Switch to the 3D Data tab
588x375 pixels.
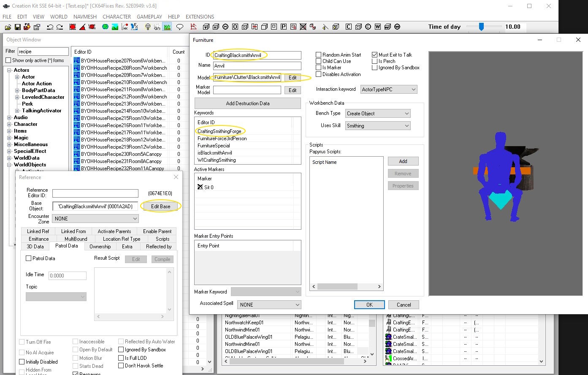[x=35, y=247]
